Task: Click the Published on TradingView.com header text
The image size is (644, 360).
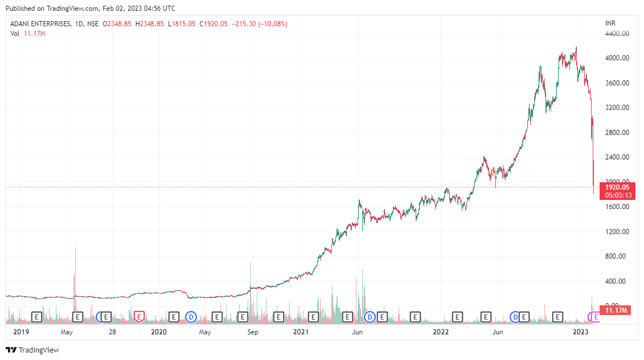Action: point(91,8)
